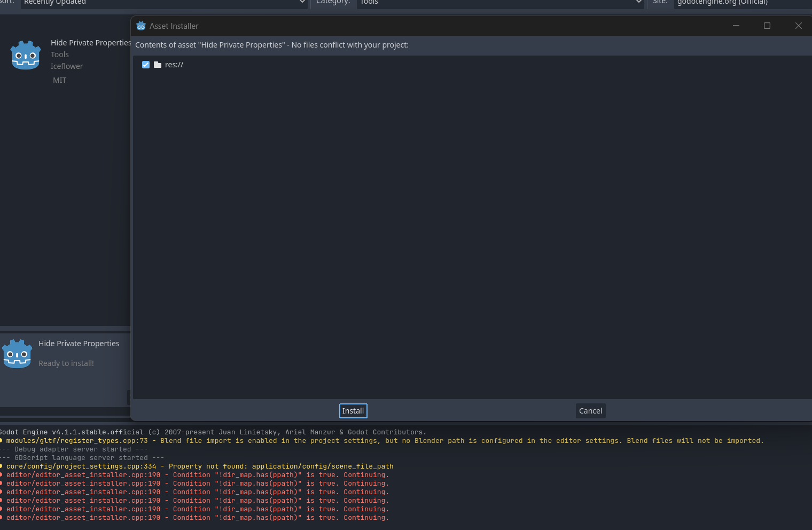
Task: Select the Hide Private Properties asset thumbnail icon
Action: pyautogui.click(x=26, y=54)
